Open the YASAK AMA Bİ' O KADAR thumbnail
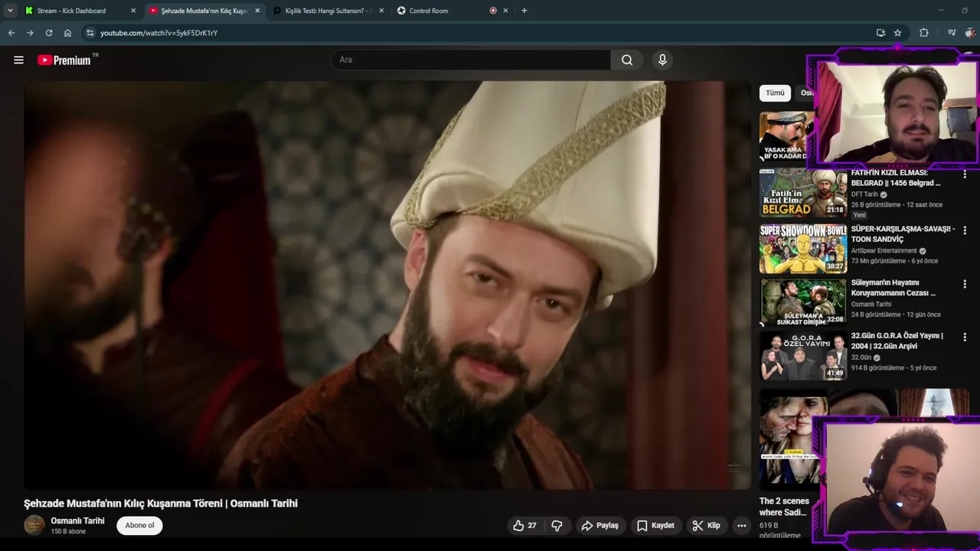 click(786, 137)
